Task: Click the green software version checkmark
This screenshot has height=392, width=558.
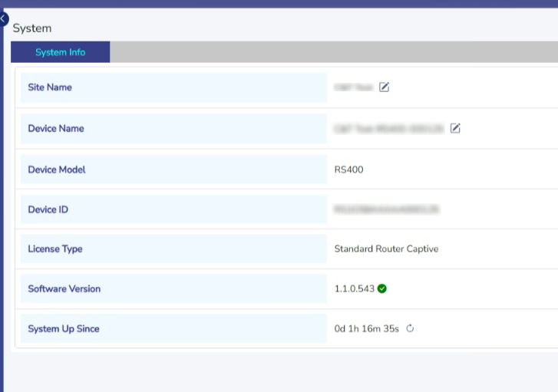Action: 382,289
